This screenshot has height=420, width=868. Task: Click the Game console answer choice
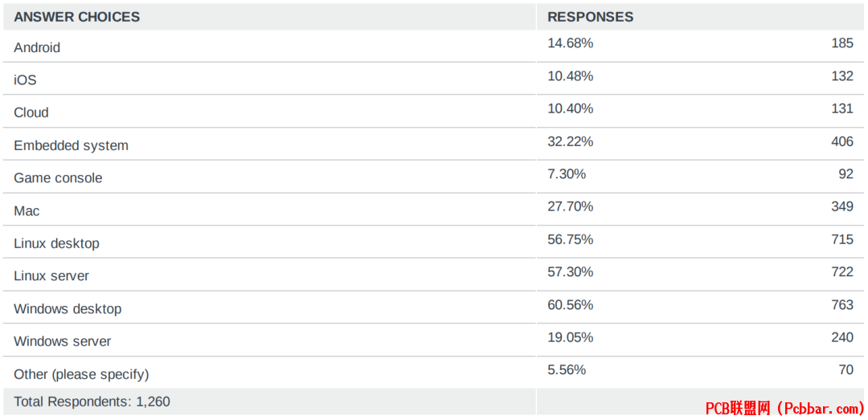[58, 178]
